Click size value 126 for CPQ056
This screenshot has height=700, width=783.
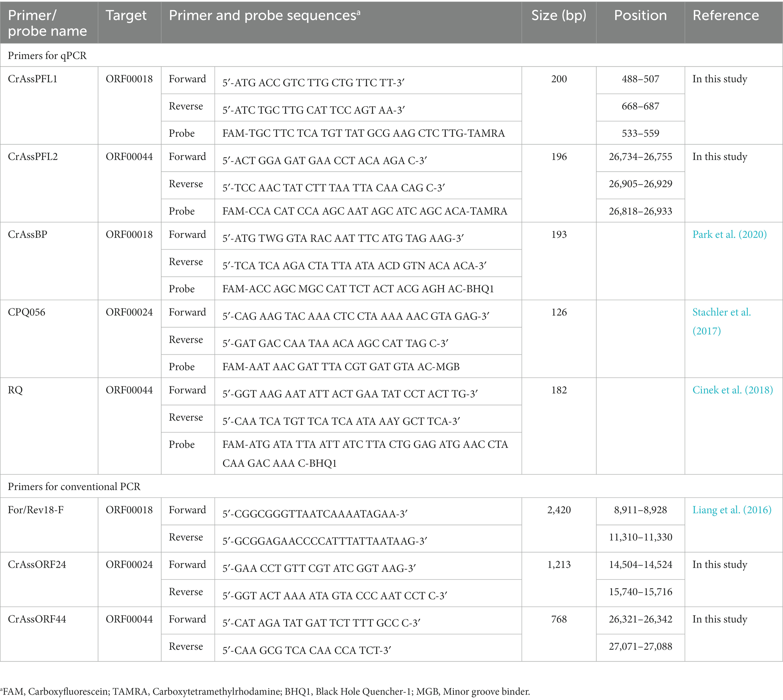[x=559, y=312]
